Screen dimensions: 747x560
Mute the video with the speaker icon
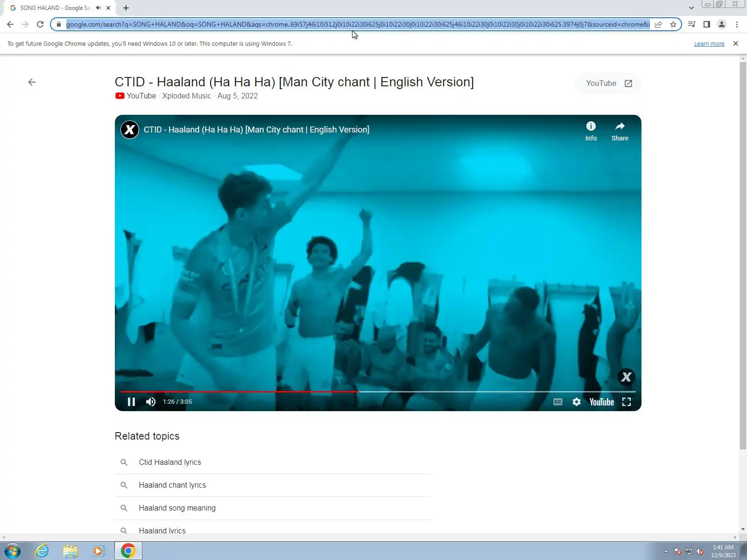[x=151, y=402]
